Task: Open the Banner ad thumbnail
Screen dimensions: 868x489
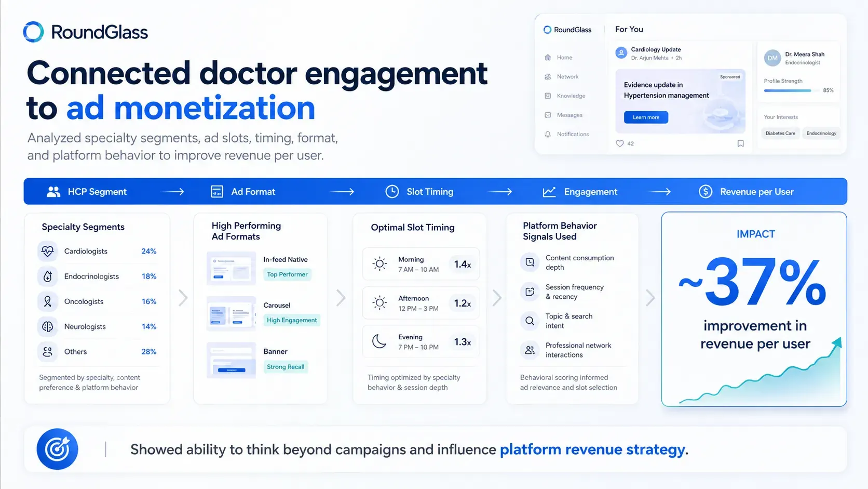Action: point(231,360)
